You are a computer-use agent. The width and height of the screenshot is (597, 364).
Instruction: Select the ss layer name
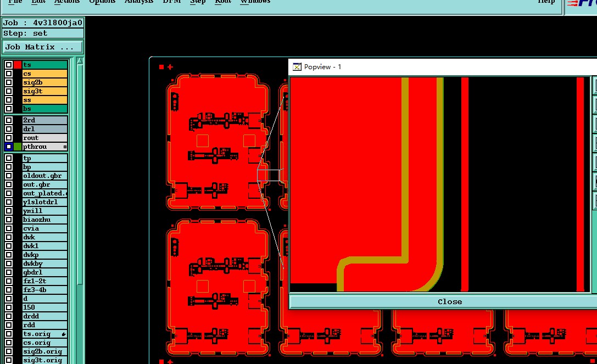[x=44, y=100]
